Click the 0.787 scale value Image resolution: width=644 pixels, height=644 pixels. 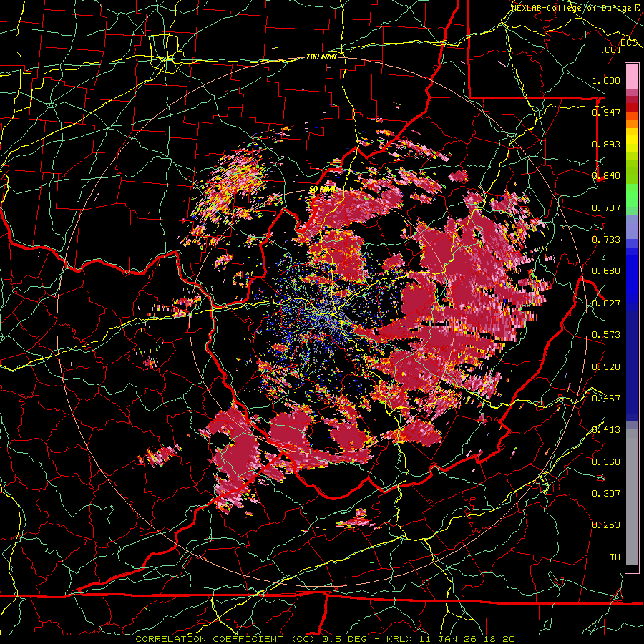point(606,208)
